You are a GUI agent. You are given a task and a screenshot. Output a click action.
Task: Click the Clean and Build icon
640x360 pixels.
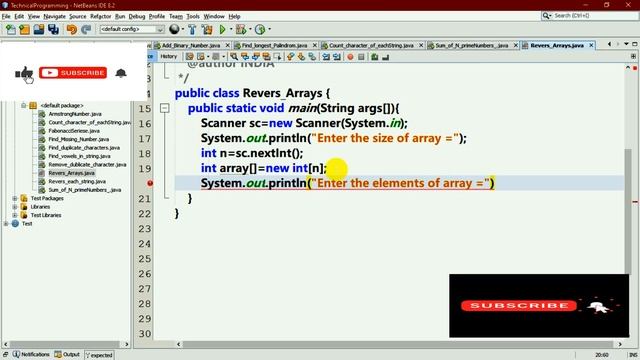pyautogui.click(x=207, y=29)
